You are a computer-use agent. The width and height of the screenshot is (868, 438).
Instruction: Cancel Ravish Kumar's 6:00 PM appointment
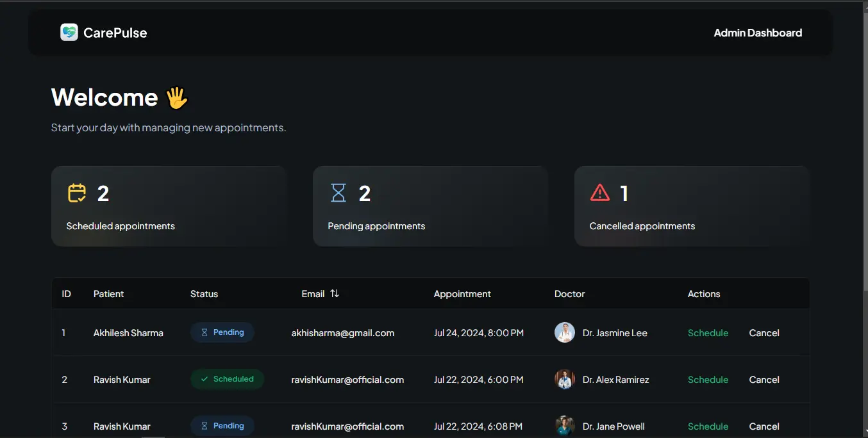point(764,379)
